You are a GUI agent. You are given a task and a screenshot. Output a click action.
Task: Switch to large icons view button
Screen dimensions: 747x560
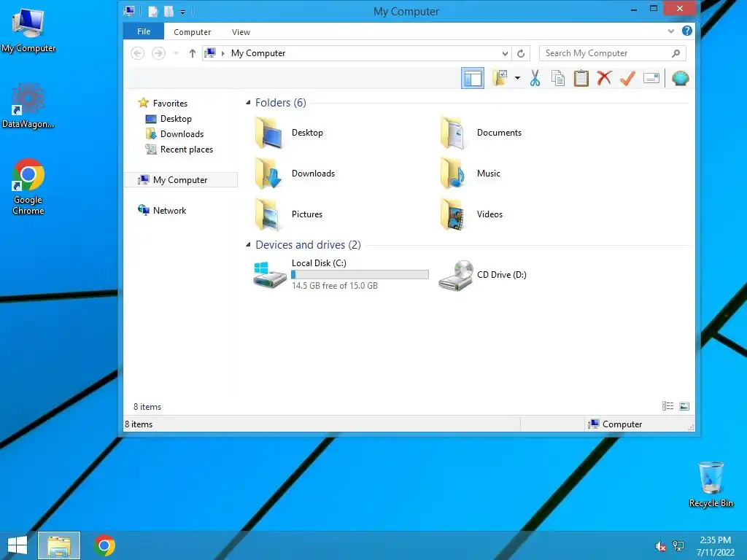(684, 405)
